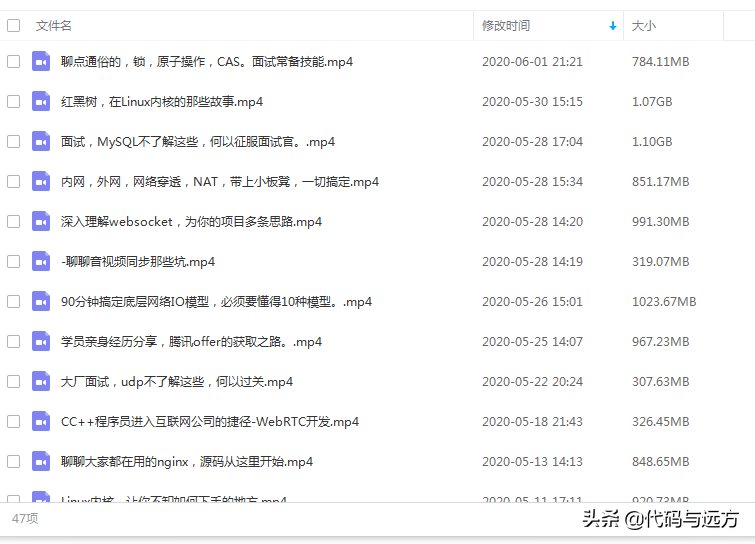Click video icon for nginx源码 file
The width and height of the screenshot is (755, 544).
pos(41,461)
